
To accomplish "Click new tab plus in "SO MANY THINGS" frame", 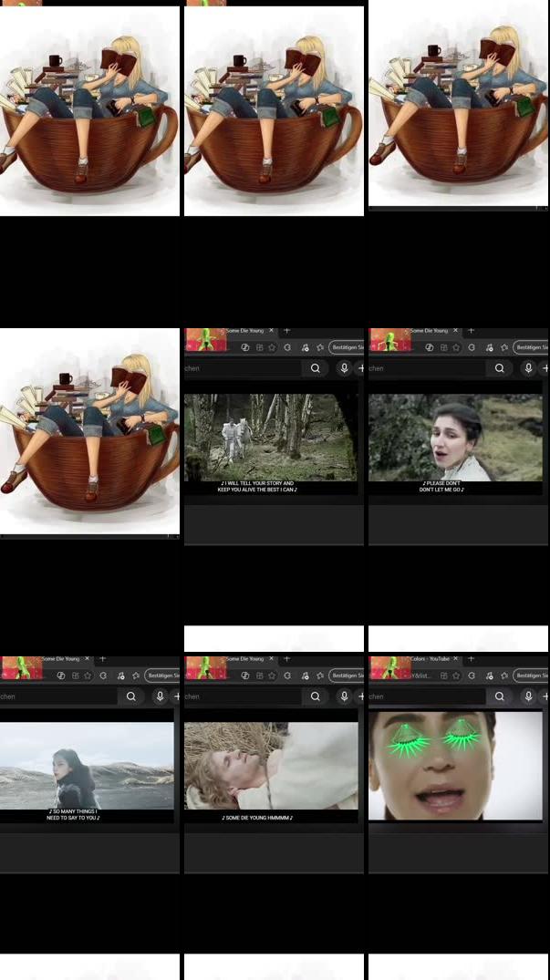I will point(102,659).
